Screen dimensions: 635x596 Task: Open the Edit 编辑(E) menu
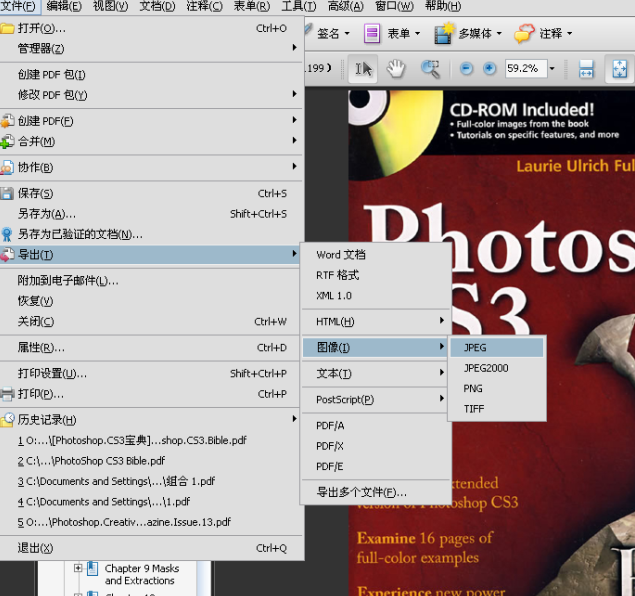[x=64, y=6]
